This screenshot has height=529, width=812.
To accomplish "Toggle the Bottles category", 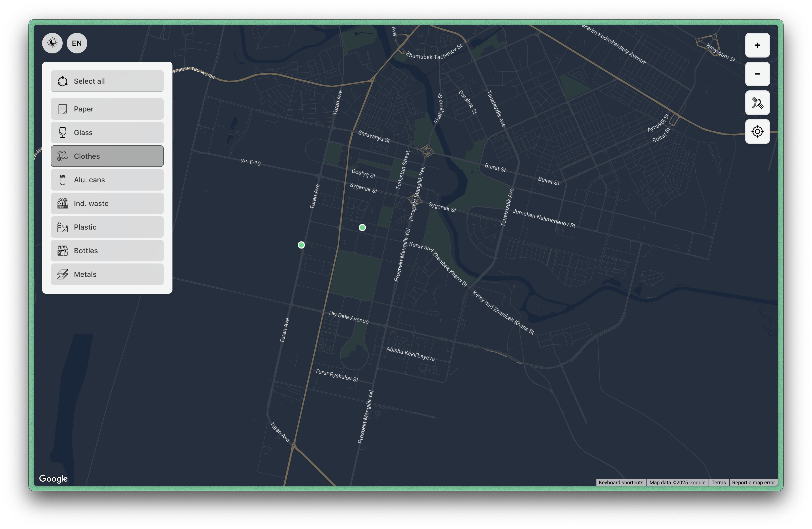I will (107, 251).
